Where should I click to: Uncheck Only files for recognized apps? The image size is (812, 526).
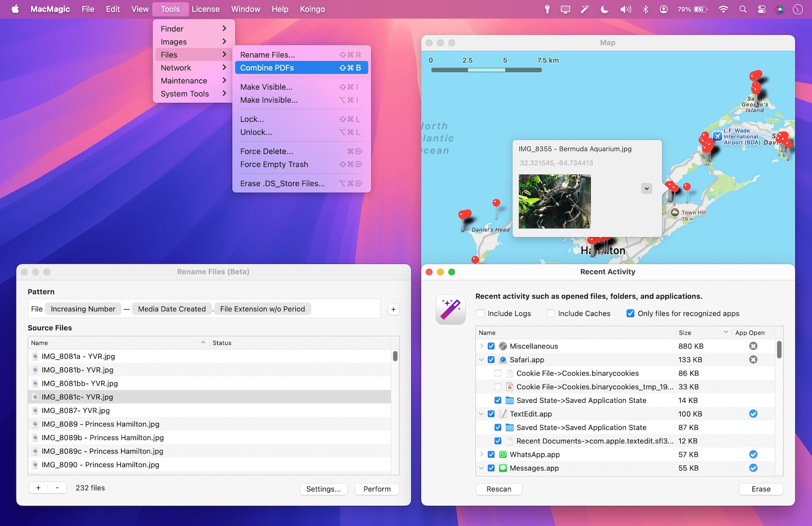[630, 313]
